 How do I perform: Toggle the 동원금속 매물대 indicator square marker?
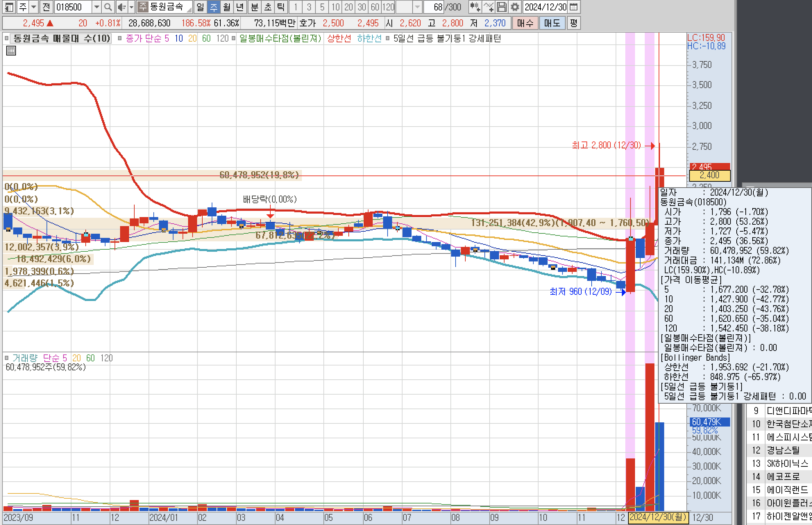(7, 38)
